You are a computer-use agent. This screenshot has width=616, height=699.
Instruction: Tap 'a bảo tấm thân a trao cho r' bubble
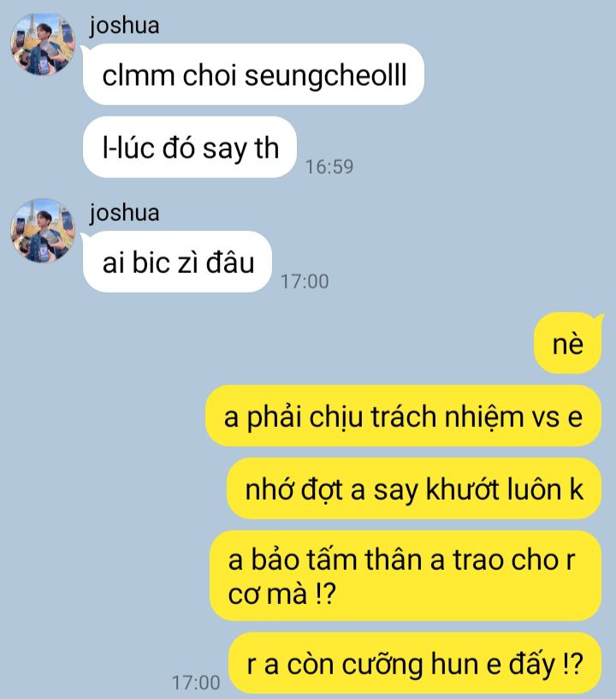pyautogui.click(x=406, y=576)
